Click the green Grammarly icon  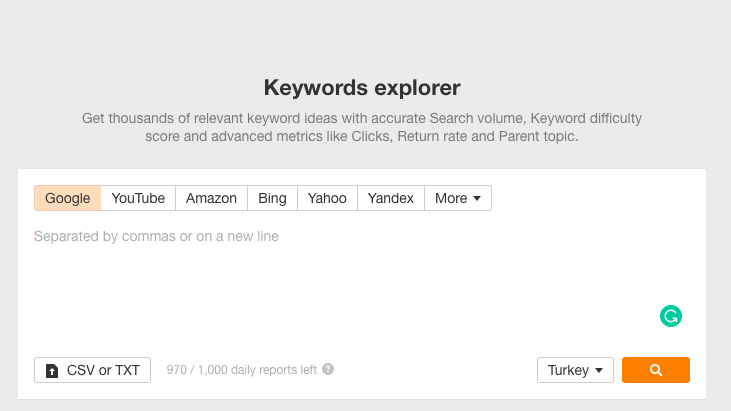[x=670, y=316]
